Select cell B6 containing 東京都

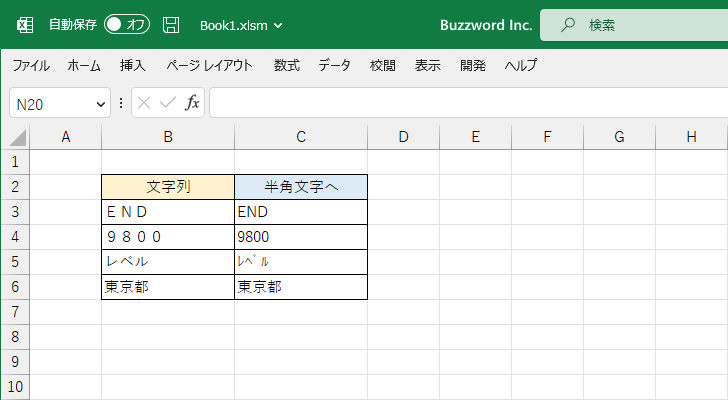(168, 287)
